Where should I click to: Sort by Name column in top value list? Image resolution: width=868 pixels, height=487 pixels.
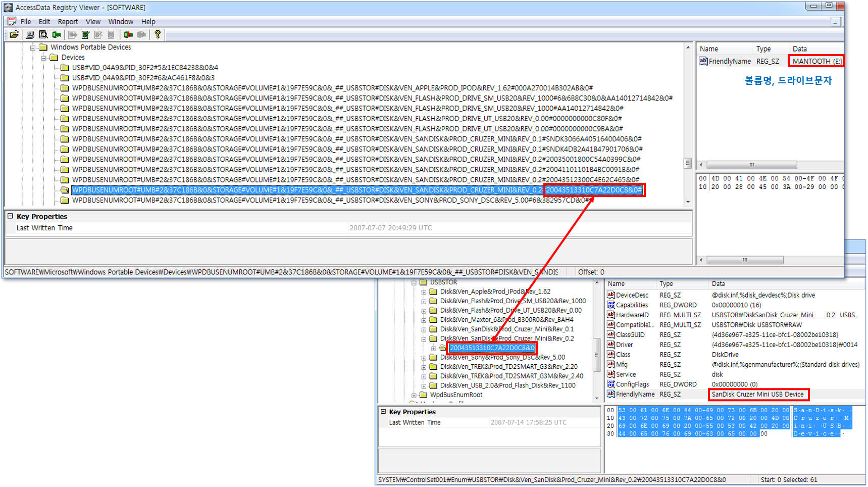coord(725,49)
